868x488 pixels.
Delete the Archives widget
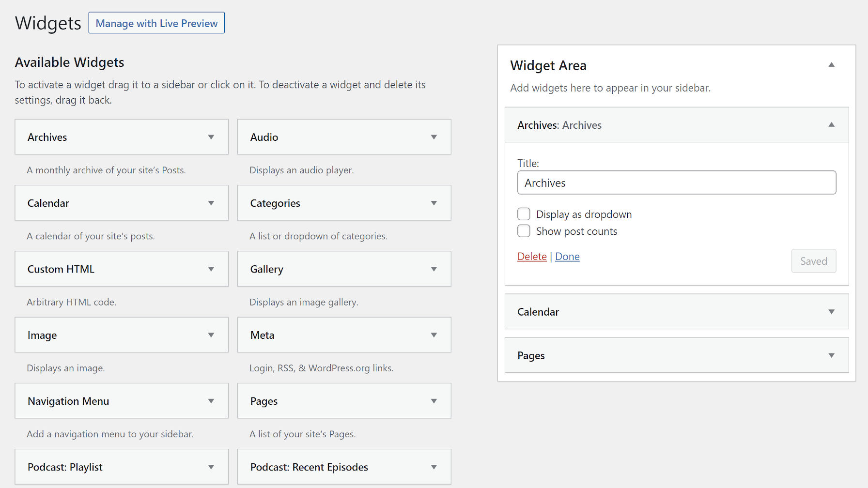pyautogui.click(x=532, y=256)
